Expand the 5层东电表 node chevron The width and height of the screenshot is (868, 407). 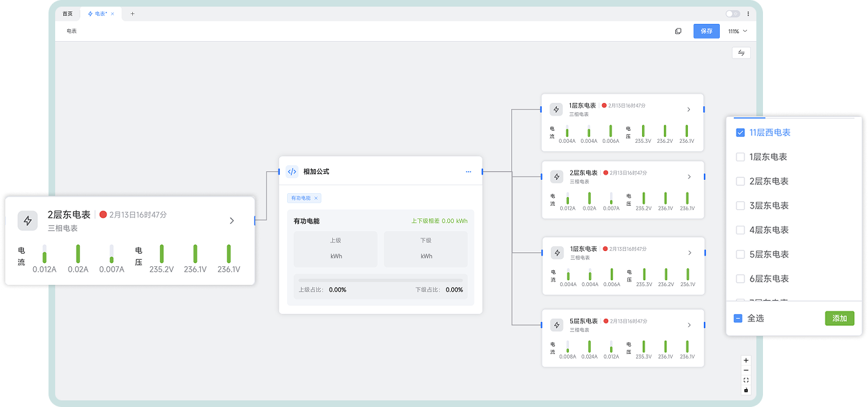pos(689,325)
